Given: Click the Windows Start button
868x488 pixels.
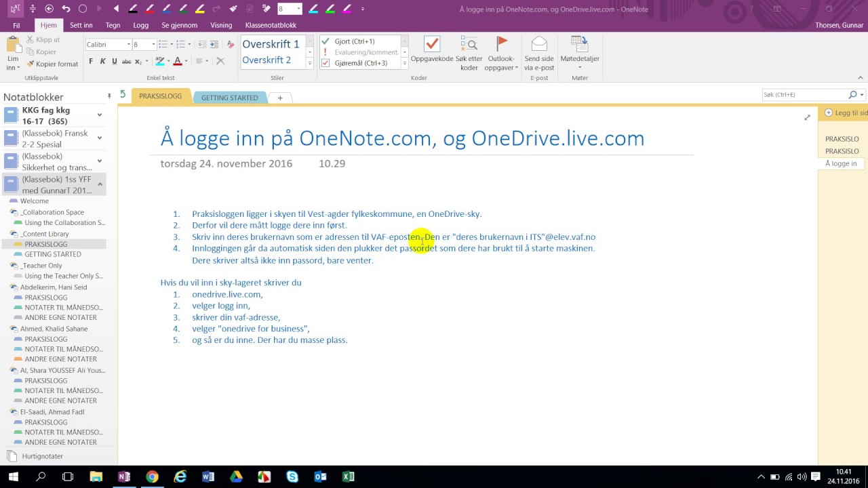Looking at the screenshot, I should click(13, 476).
